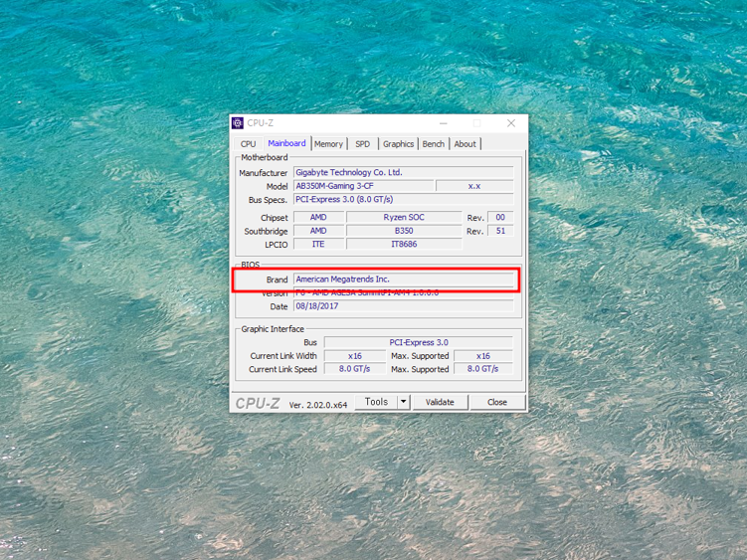This screenshot has width=747, height=560.
Task: Select the Mainboard tab
Action: click(x=286, y=143)
